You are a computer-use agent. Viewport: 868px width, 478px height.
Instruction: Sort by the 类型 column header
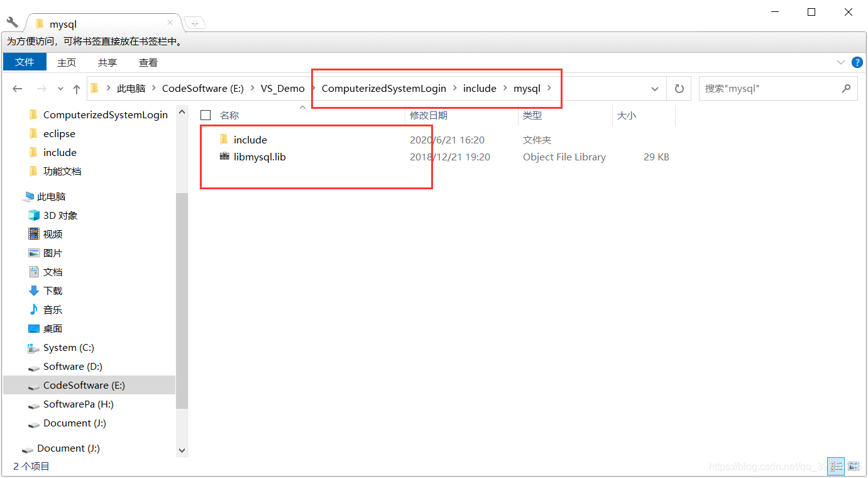532,116
